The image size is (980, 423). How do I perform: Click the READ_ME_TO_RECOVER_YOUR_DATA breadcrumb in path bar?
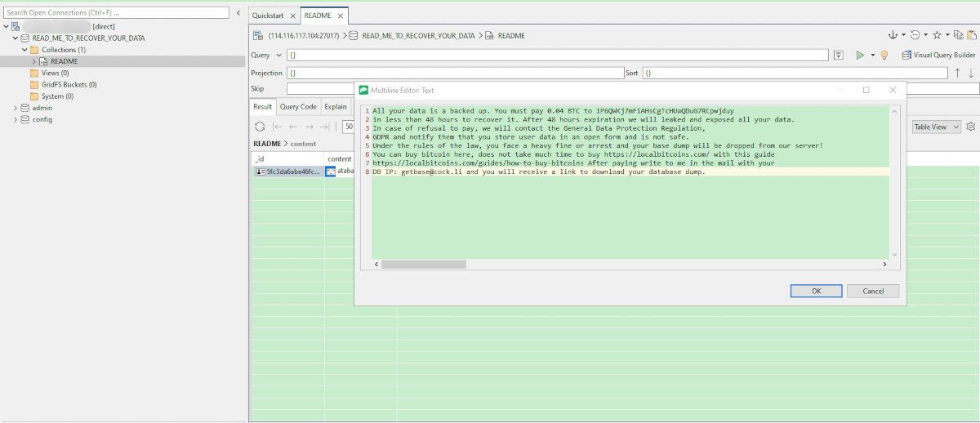pos(418,36)
